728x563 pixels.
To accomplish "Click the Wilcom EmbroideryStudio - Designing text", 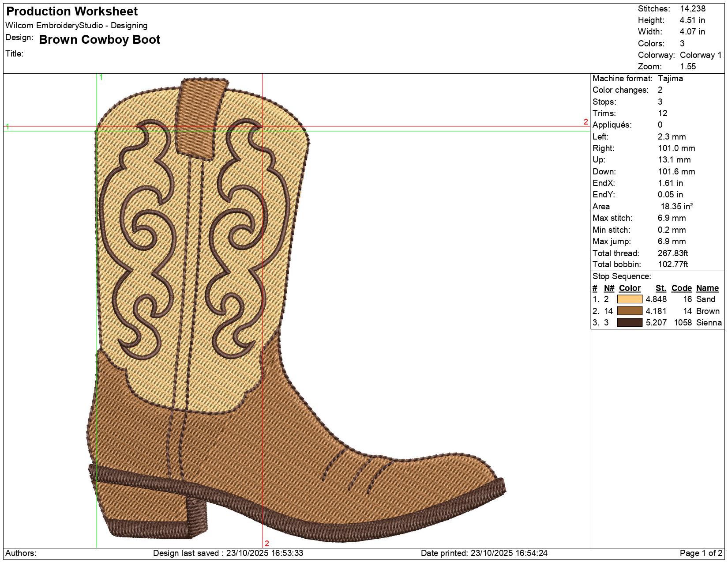I will coord(76,26).
